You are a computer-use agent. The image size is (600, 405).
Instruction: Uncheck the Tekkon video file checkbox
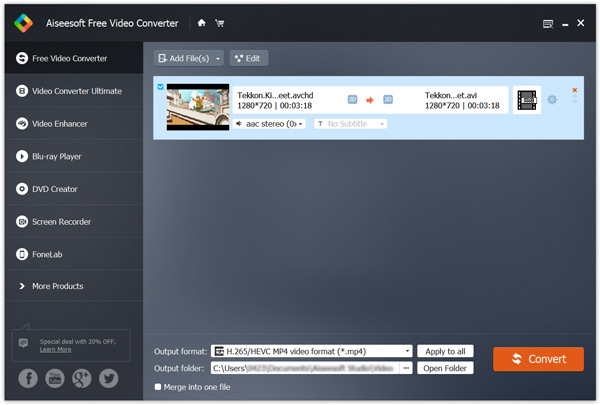(160, 87)
